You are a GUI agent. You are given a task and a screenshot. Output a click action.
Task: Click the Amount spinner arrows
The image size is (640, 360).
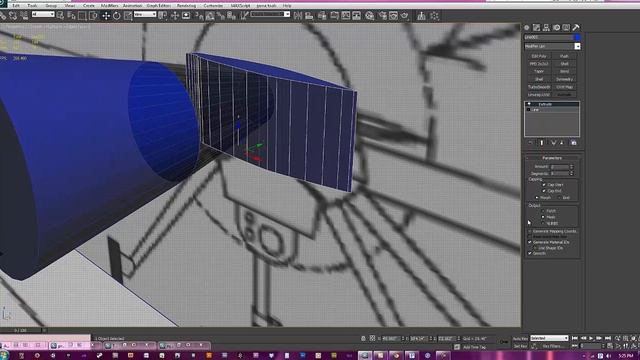(x=571, y=167)
